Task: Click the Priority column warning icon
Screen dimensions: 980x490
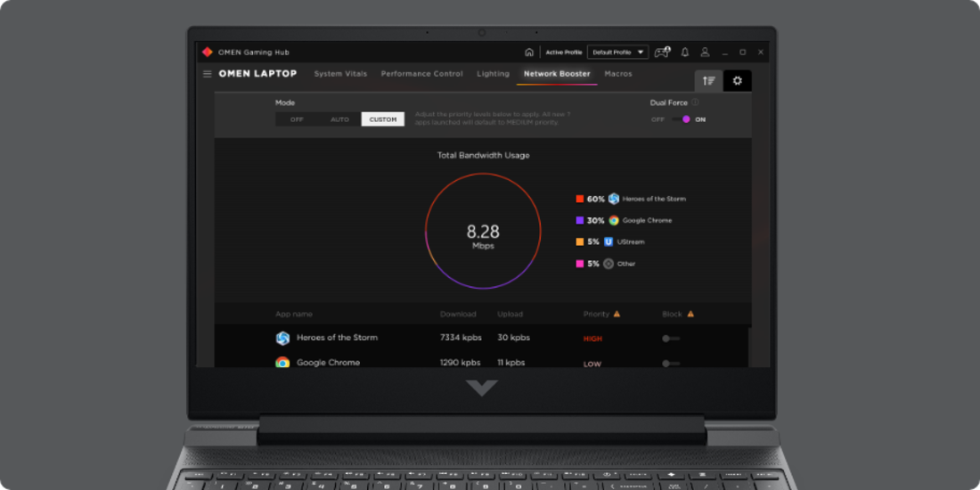Action: tap(617, 314)
